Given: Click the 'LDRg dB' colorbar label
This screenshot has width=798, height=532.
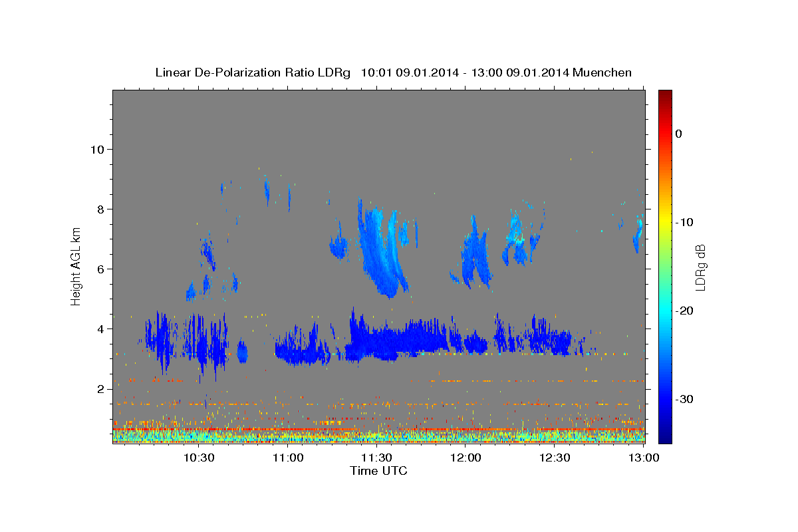Looking at the screenshot, I should point(700,267).
